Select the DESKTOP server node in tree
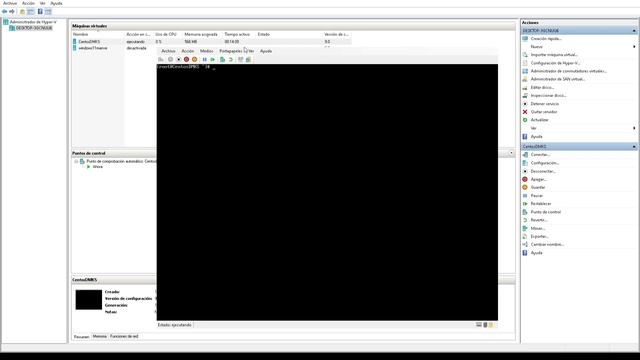This screenshot has width=640, height=360. [x=34, y=28]
